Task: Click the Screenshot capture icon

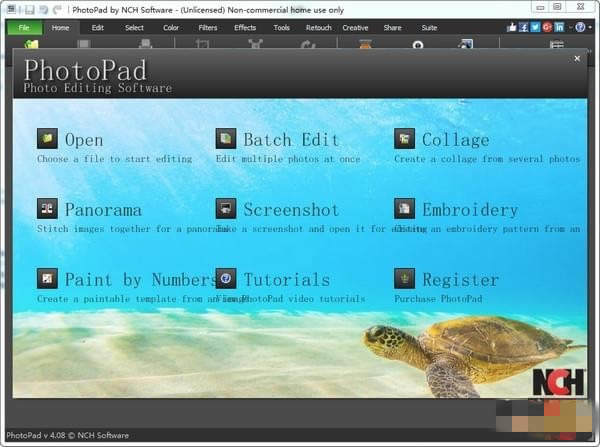Action: [x=226, y=209]
